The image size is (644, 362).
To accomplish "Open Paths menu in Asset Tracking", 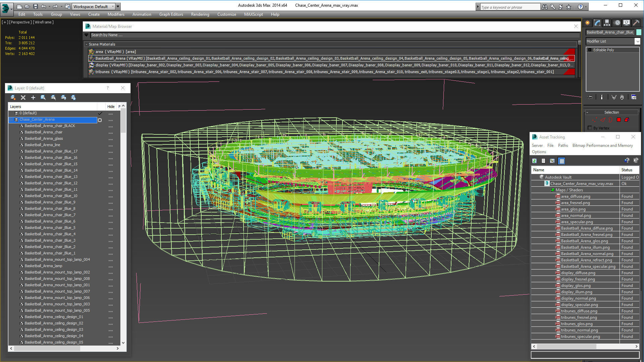I will pyautogui.click(x=562, y=145).
